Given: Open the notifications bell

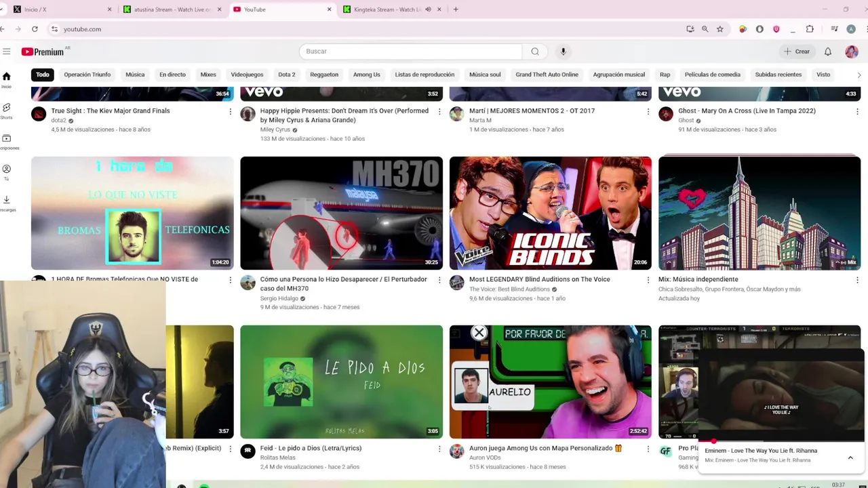Looking at the screenshot, I should click(x=828, y=52).
